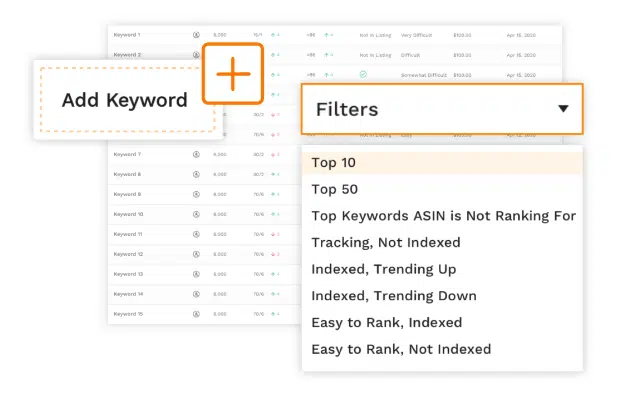623x393 pixels.
Task: Click the circular icon in Keyword 1 row
Action: point(196,35)
